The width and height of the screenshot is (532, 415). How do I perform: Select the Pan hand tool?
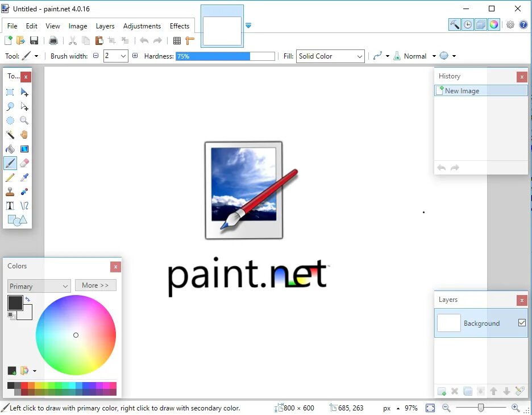tap(24, 135)
